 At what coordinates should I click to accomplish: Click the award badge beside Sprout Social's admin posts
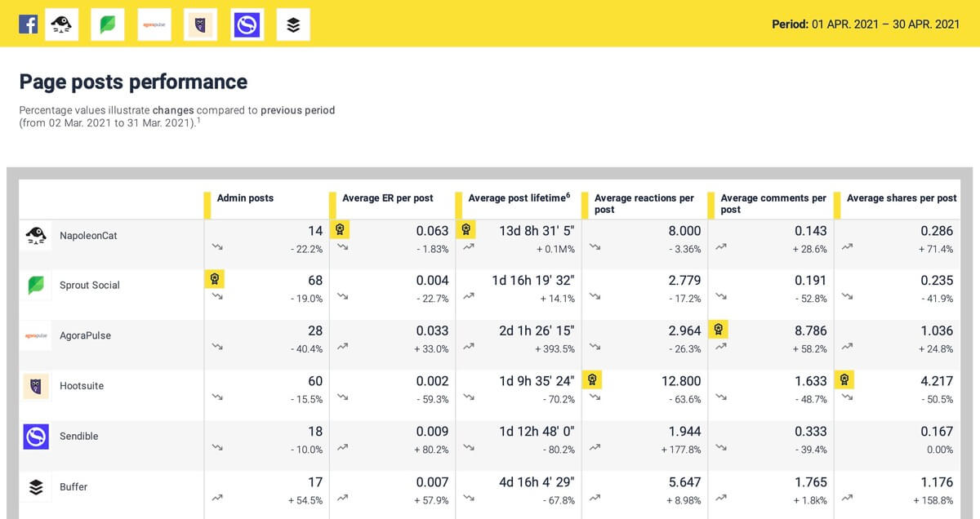(x=214, y=279)
